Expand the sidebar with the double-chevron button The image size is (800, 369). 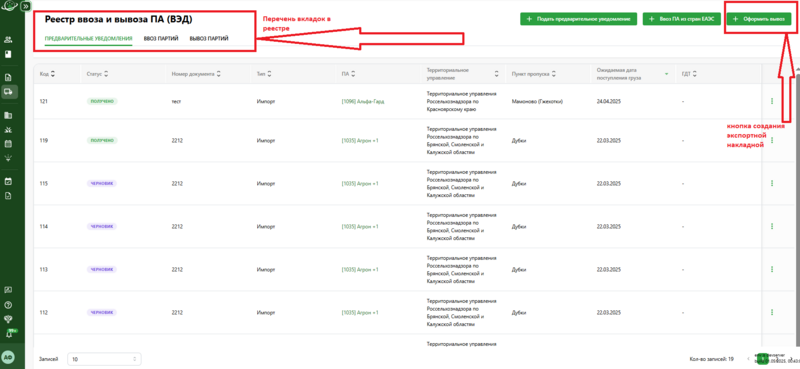26,6
